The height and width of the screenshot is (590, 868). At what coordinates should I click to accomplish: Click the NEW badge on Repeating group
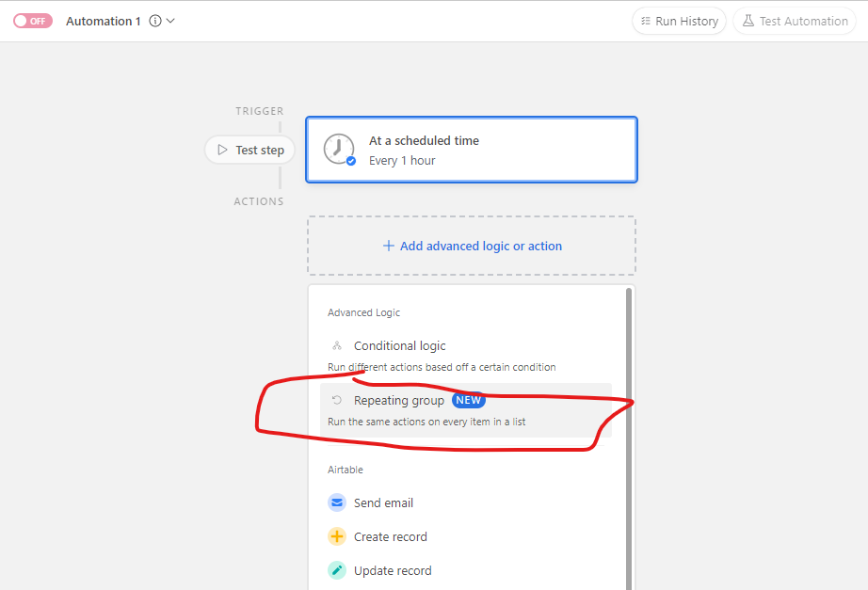click(468, 400)
